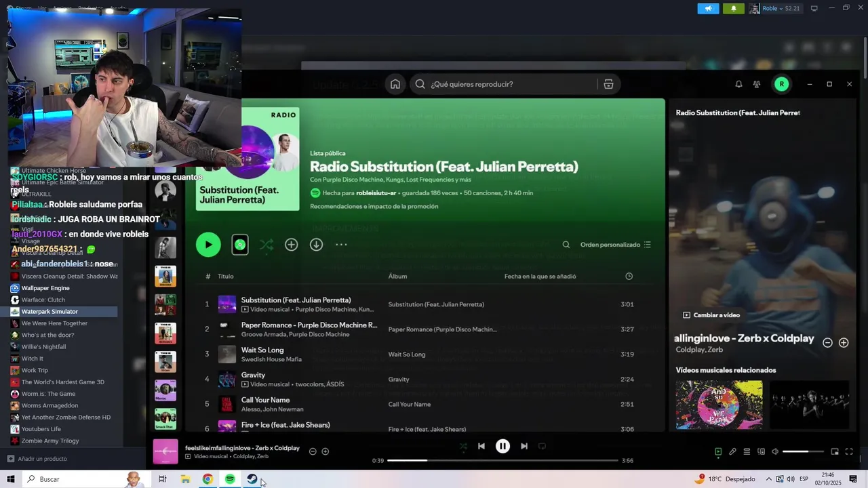This screenshot has height=488, width=868.
Task: Open connect to device icon
Action: coord(761,451)
